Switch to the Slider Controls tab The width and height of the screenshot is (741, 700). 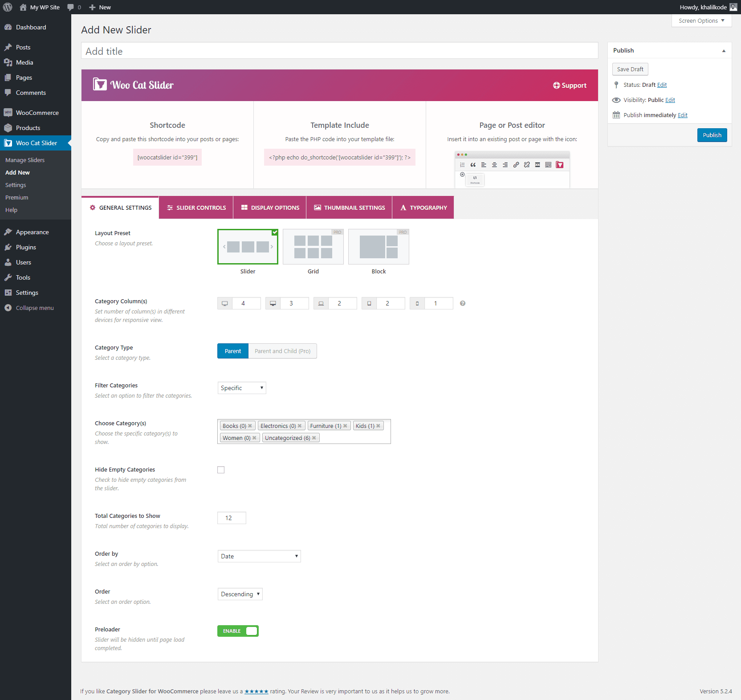pos(196,208)
